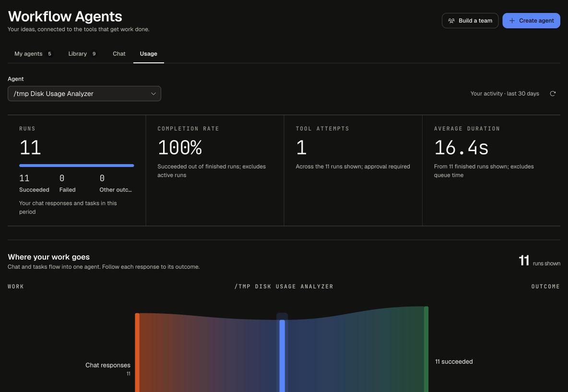Click the 'Other outc...' truncated label

click(x=116, y=190)
